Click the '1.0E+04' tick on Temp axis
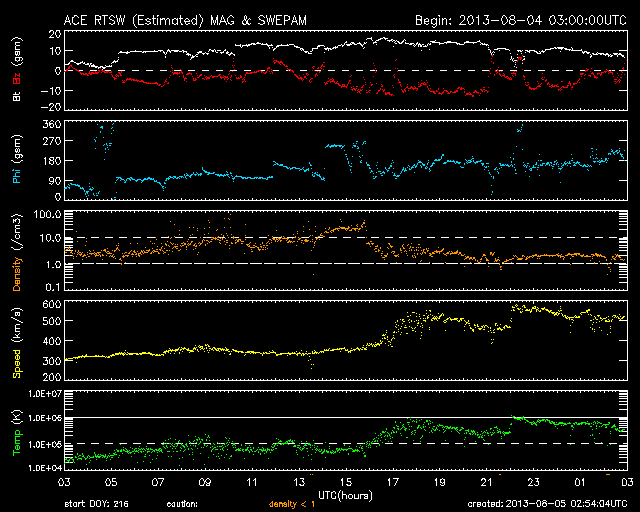 (44, 467)
